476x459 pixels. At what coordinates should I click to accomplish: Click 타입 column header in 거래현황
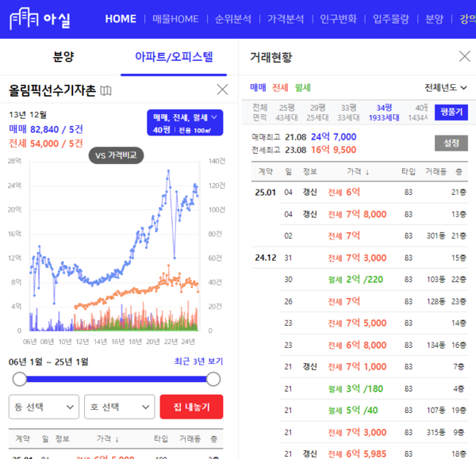click(409, 172)
